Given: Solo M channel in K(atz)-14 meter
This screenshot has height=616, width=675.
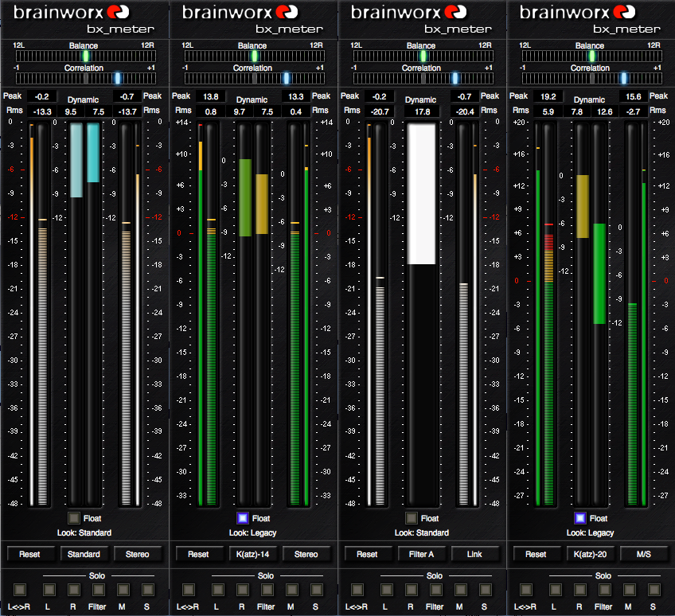Looking at the screenshot, I should click(x=292, y=590).
